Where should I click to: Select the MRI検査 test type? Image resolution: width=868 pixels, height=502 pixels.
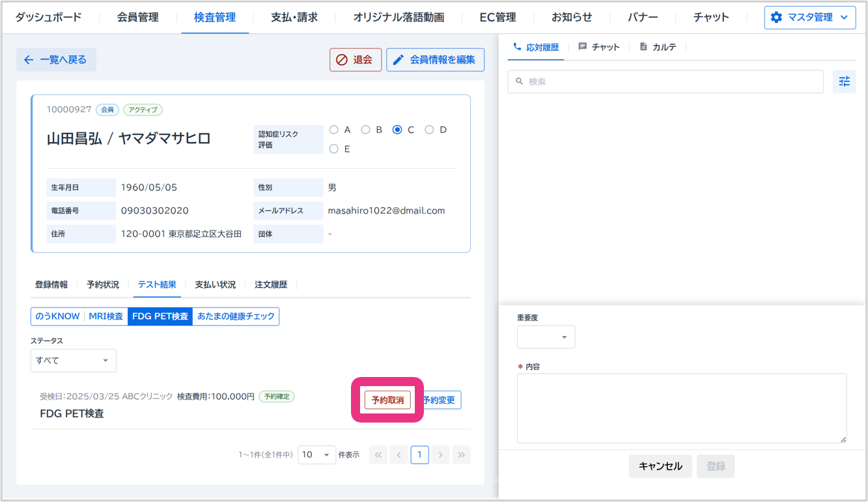pos(105,316)
